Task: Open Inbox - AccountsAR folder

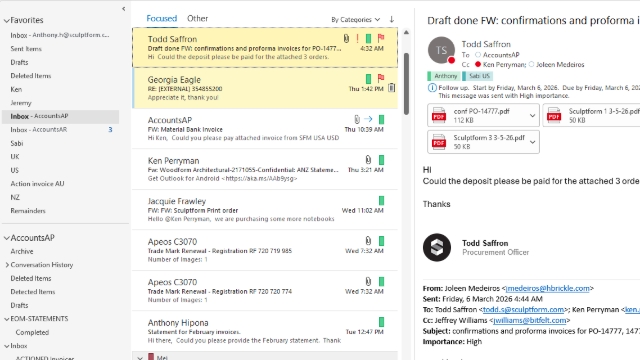Action: (x=38, y=129)
